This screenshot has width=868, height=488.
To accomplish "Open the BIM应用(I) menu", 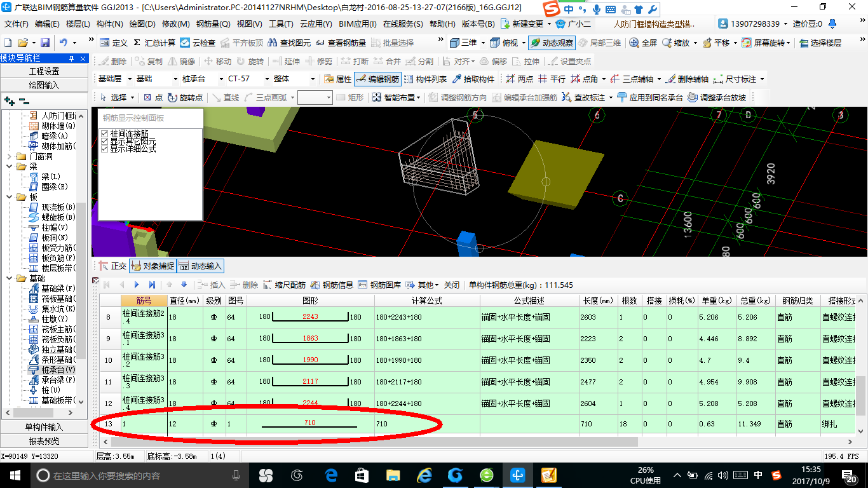I will click(x=358, y=24).
